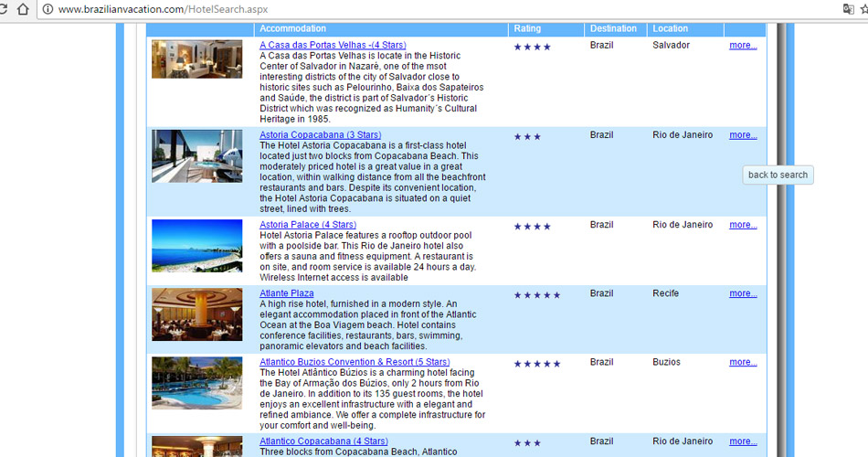Open the site information icon in address bar
The width and height of the screenshot is (868, 457).
48,9
